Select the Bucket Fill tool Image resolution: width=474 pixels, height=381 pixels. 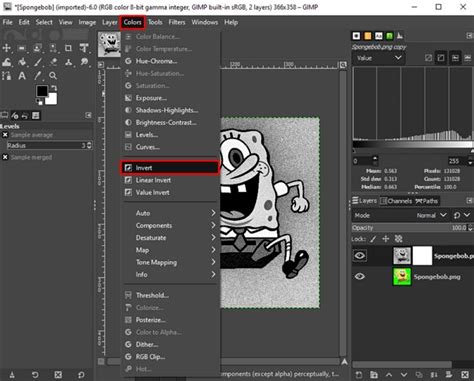tap(22, 62)
